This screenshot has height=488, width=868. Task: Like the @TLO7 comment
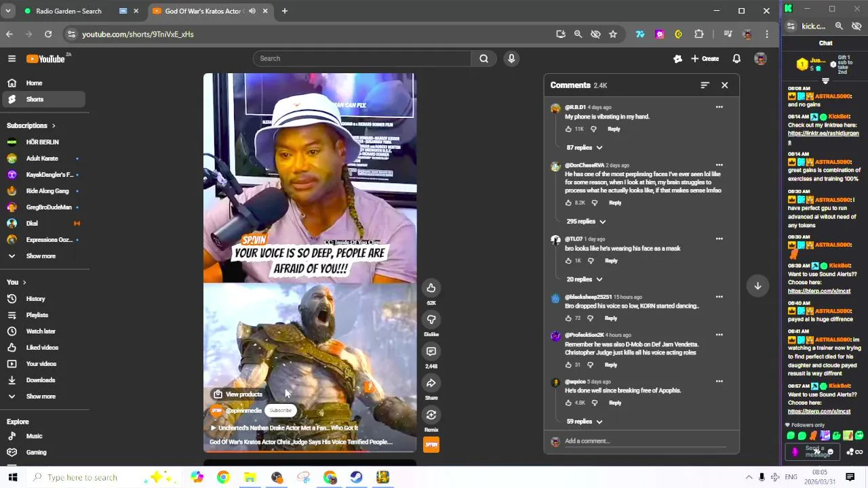568,261
